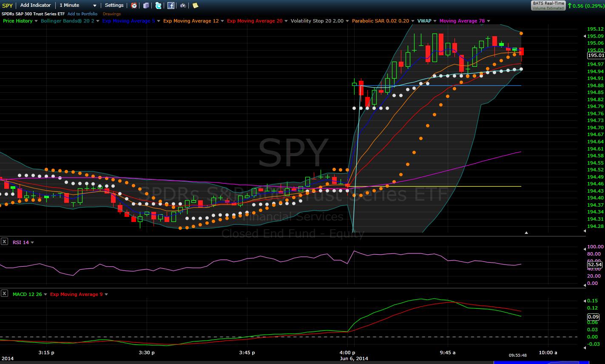This screenshot has height=364, width=605.
Task: Click the camera snapshot icon
Action: 183,6
